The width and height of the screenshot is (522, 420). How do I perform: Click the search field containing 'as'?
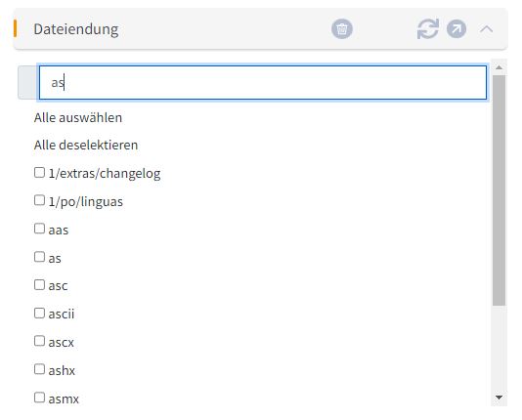point(263,82)
